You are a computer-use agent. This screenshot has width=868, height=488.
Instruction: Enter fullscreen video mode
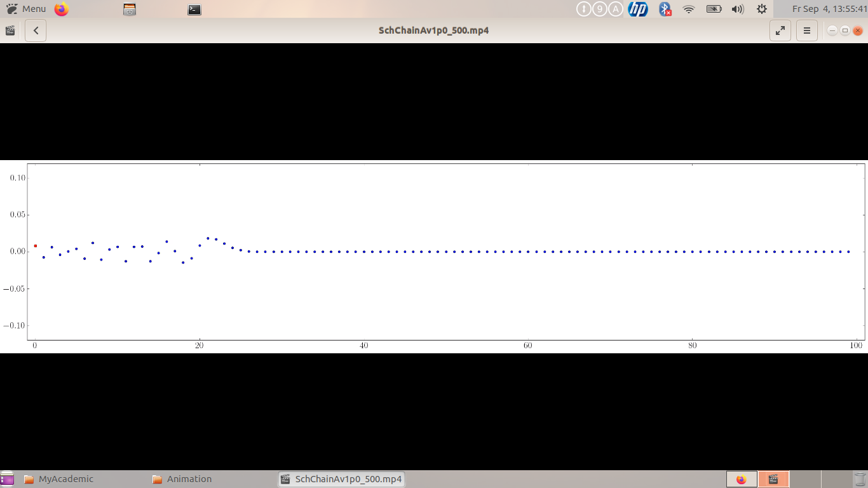[780, 30]
